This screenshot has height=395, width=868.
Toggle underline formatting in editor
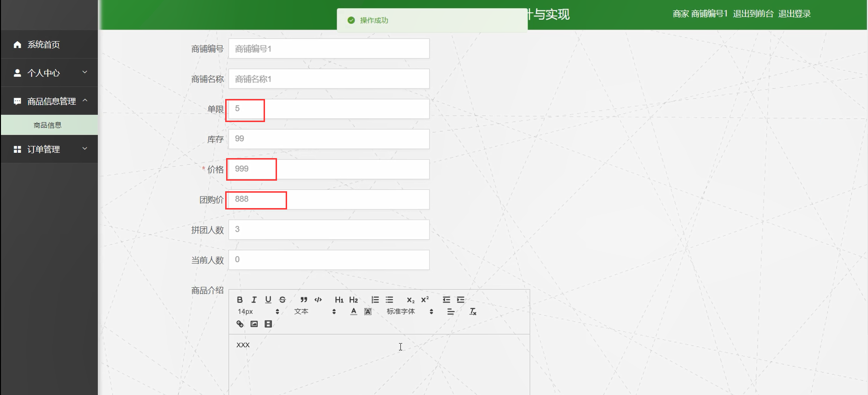click(268, 299)
